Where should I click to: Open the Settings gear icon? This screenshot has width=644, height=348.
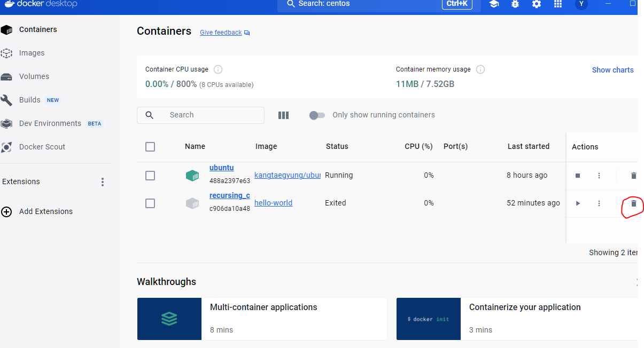(x=537, y=4)
